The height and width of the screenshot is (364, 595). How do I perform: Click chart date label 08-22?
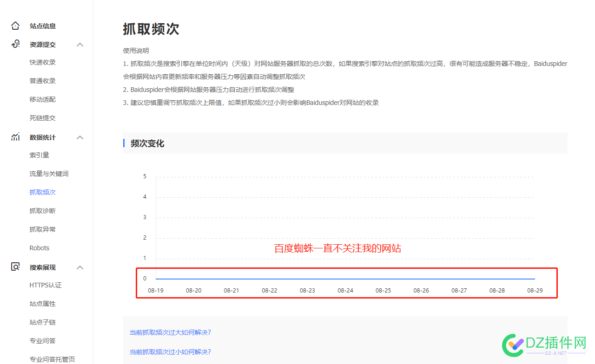click(270, 291)
